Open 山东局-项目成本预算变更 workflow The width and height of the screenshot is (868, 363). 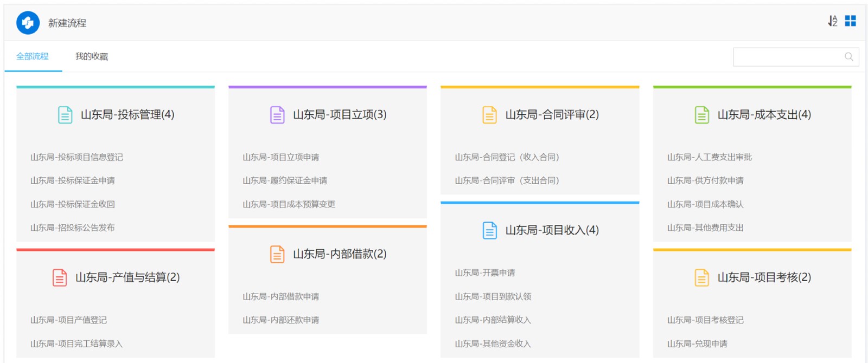coord(289,204)
